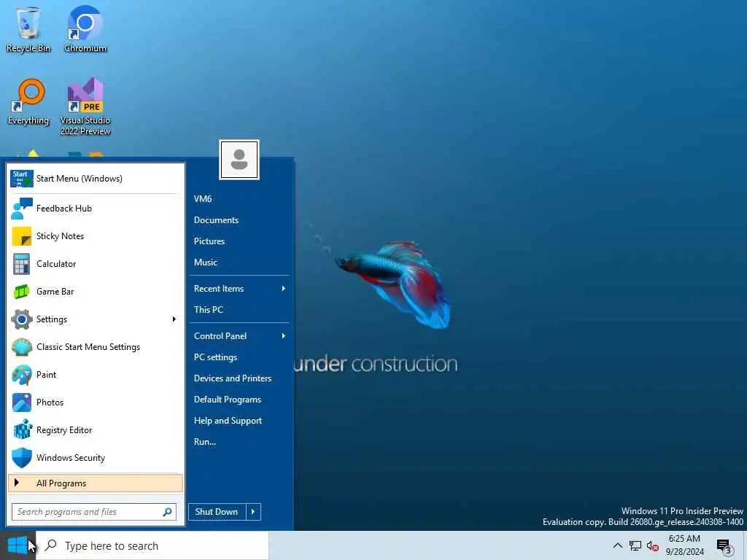Expand the Settings submenu arrow
The image size is (747, 560).
(x=174, y=319)
